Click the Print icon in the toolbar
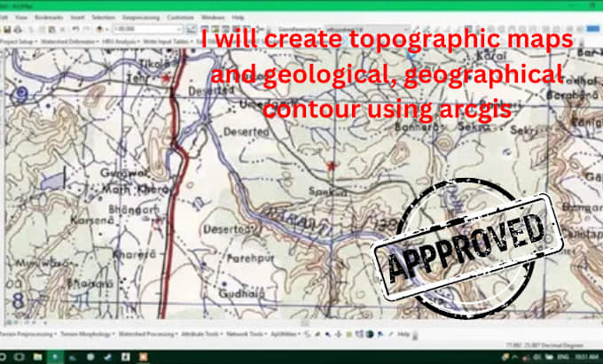This screenshot has height=364, width=603. 18,29
